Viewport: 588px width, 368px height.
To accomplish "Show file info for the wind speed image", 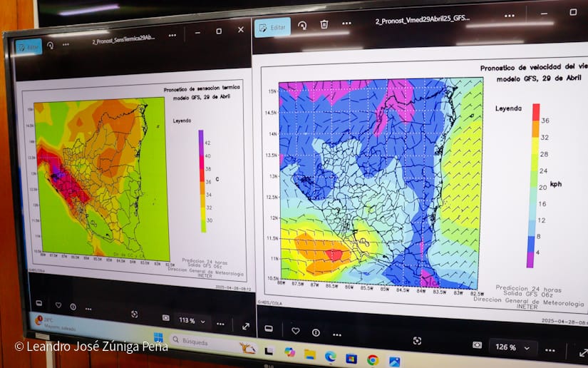I will pyautogui.click(x=316, y=332).
